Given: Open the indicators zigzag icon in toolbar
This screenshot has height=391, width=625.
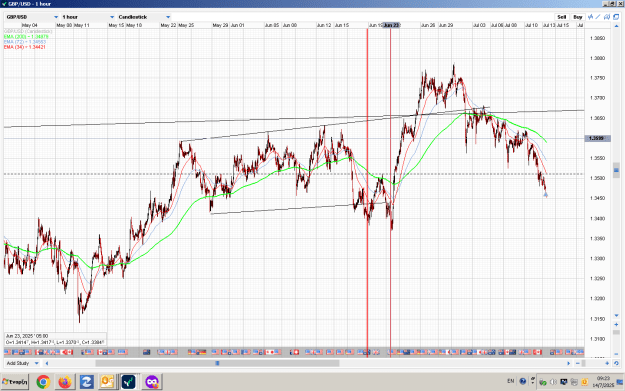Looking at the screenshot, I should coord(591,17).
